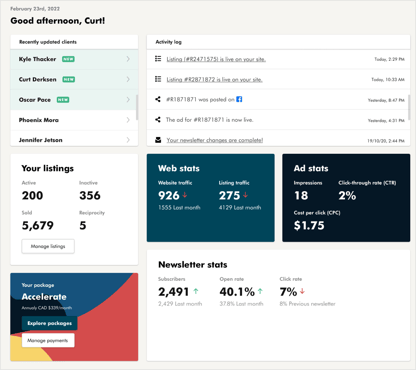416x370 pixels.
Task: Open Phoenix Mora row chevron
Action: (128, 120)
